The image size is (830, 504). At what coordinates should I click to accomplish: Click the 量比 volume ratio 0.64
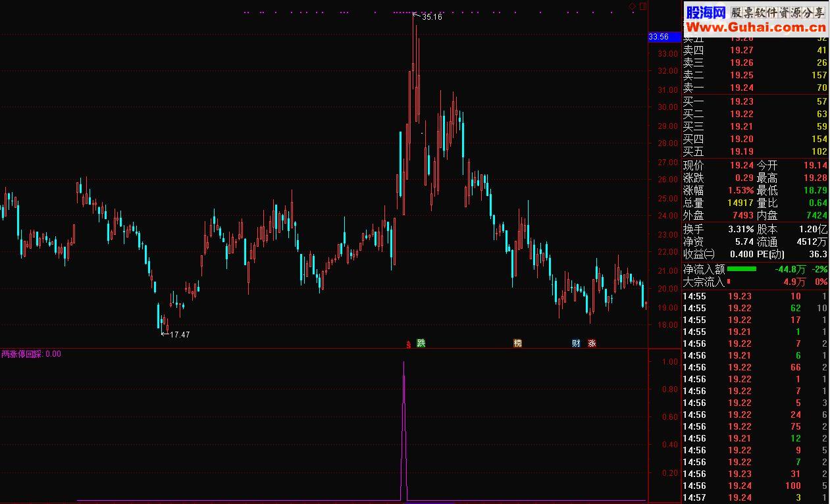(818, 203)
